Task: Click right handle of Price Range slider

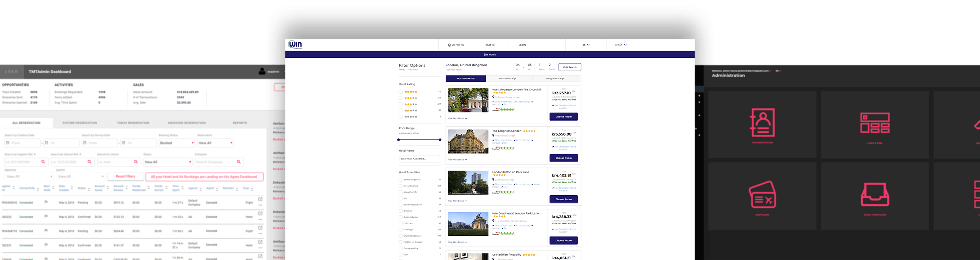Action: (x=440, y=140)
